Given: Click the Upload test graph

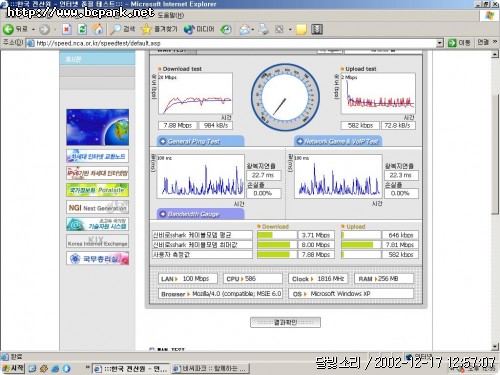Looking at the screenshot, I should [x=378, y=94].
